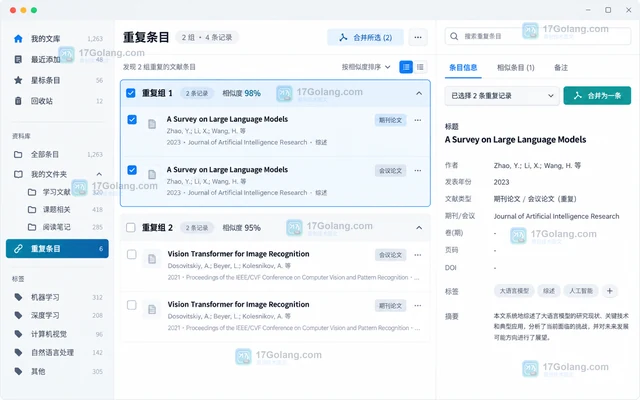Click the 综述 tag chip in details

[549, 291]
